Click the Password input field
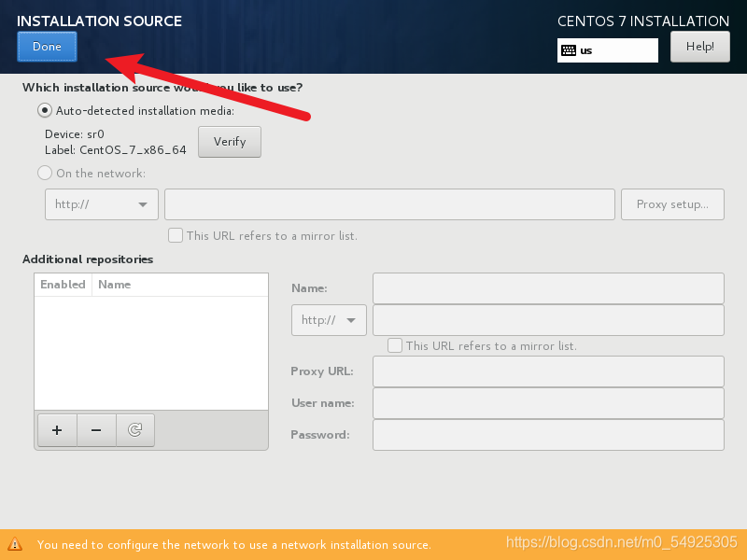This screenshot has width=747, height=560. (548, 435)
